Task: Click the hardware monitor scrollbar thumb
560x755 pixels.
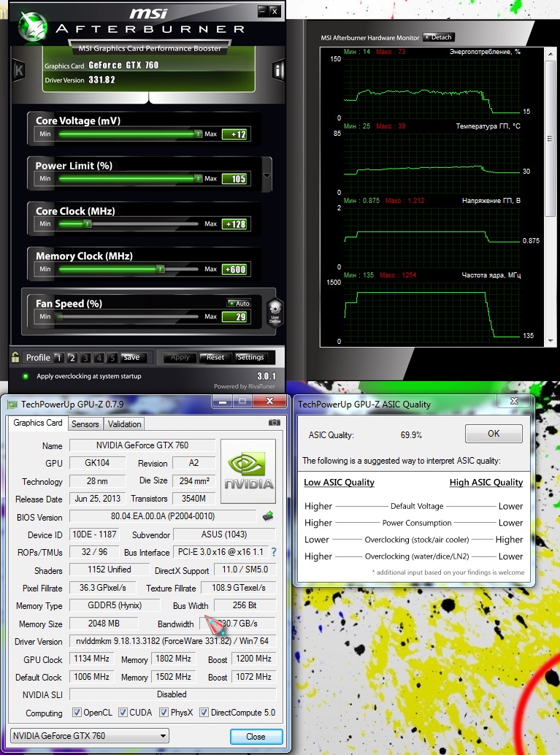Action: tap(551, 138)
